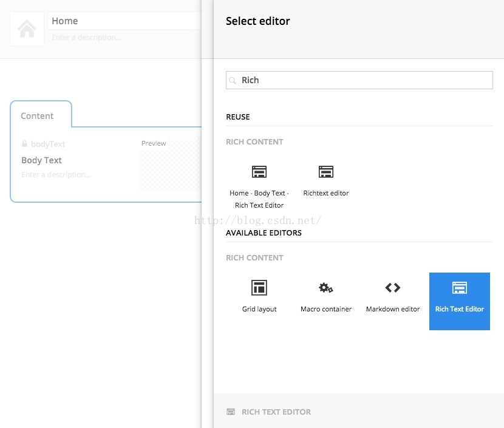
Task: Click the Markdown editor label text
Action: (393, 309)
